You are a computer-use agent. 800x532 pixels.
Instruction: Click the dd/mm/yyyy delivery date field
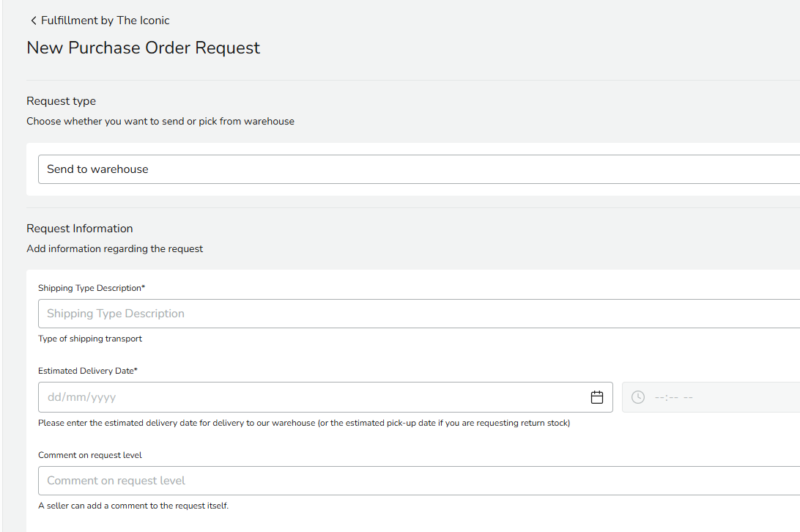point(308,397)
